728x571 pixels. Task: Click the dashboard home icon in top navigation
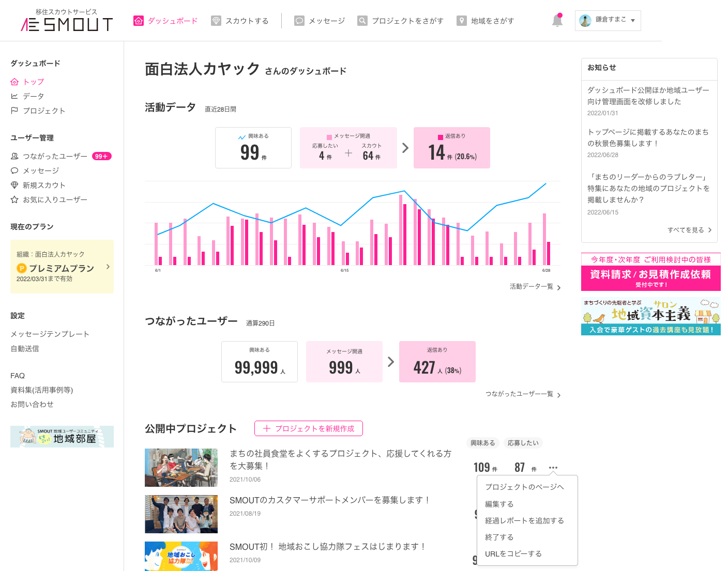pyautogui.click(x=139, y=21)
